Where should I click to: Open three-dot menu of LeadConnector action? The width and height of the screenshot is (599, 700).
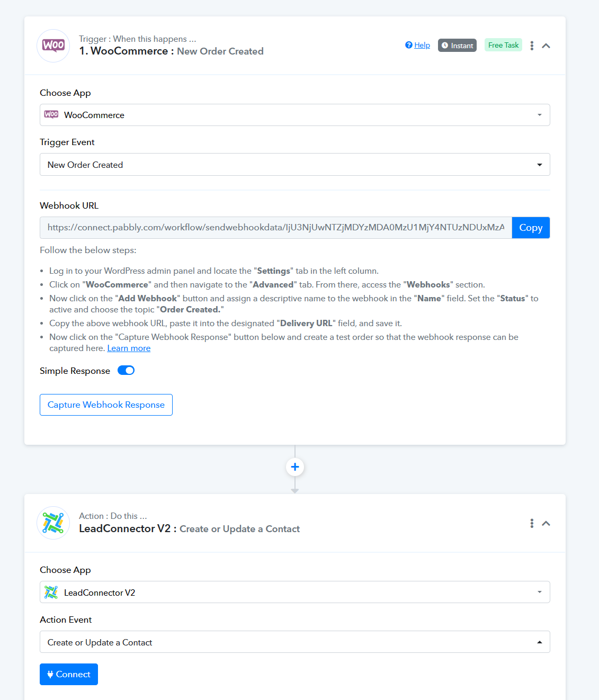[x=532, y=523]
